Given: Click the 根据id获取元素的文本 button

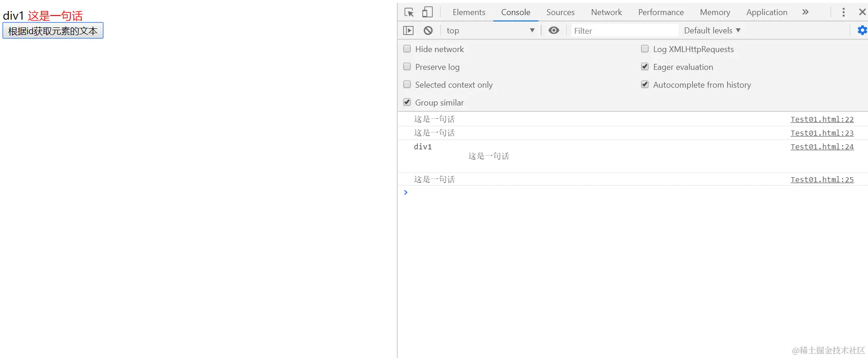Looking at the screenshot, I should 53,31.
